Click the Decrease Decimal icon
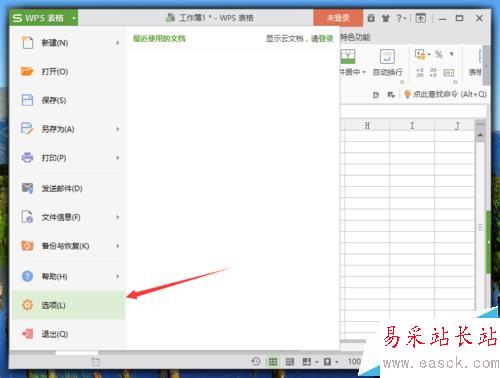500x378 pixels. pos(433,73)
